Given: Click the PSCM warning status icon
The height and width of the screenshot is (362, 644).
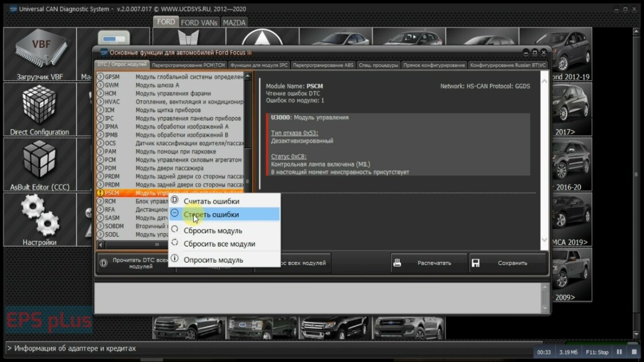Looking at the screenshot, I should [x=100, y=193].
